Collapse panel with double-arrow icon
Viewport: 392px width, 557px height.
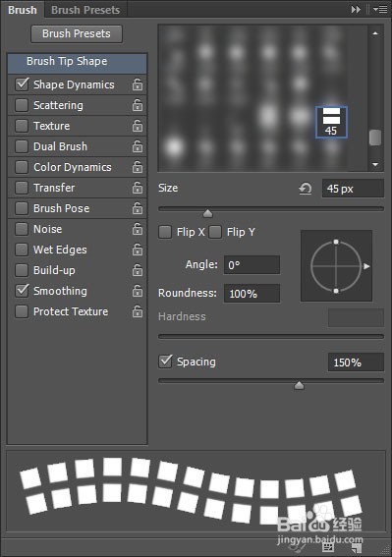coord(356,10)
